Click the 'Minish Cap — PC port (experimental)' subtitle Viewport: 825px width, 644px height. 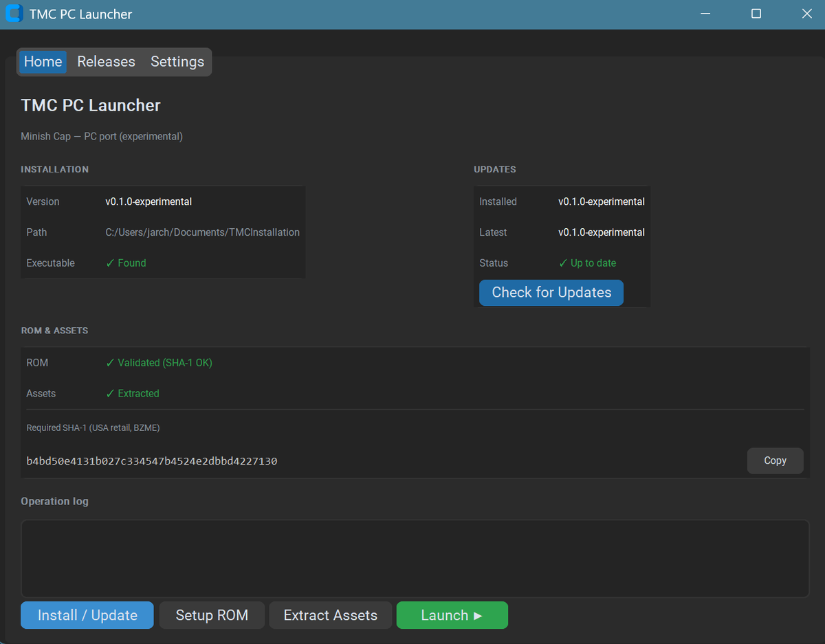pos(102,136)
